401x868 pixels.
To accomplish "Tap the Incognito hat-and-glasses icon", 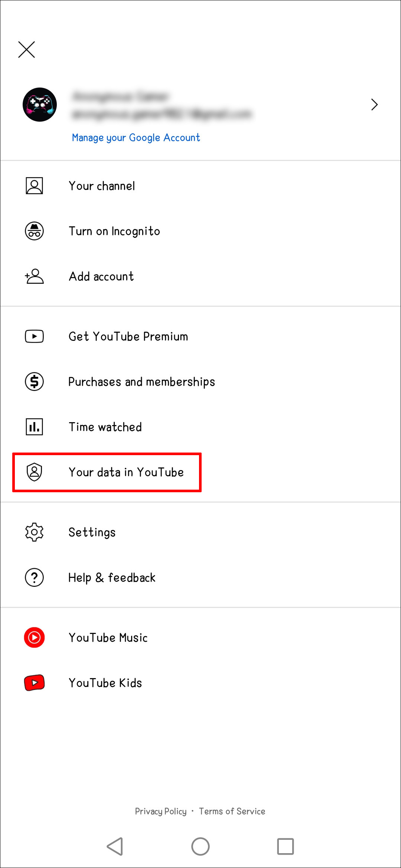I will [34, 231].
